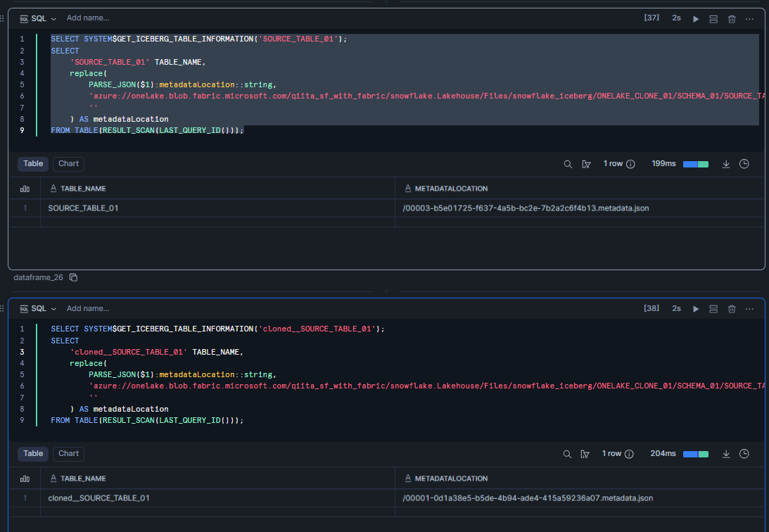
Task: Click TABLE_NAME column header in second result
Action: pos(83,479)
